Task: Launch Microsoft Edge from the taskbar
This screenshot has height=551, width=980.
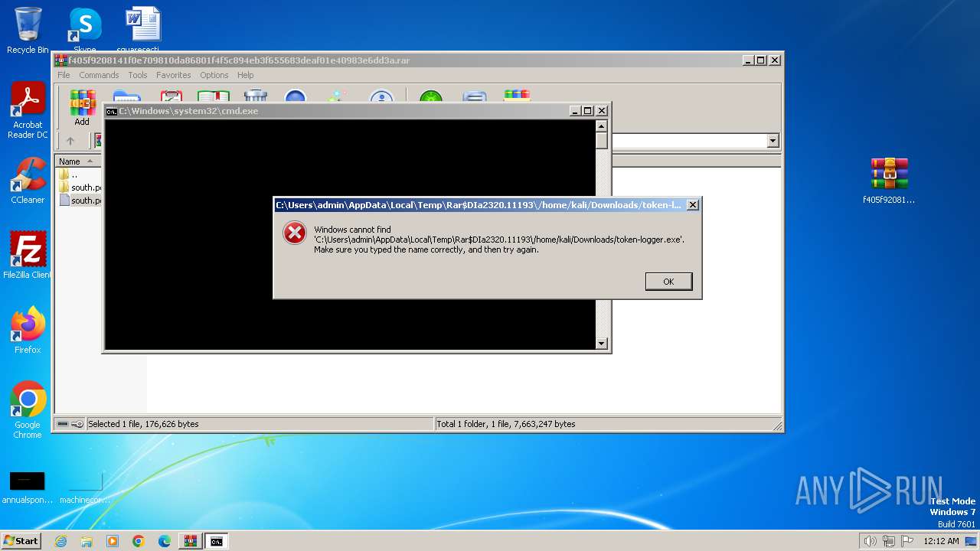Action: (x=165, y=541)
